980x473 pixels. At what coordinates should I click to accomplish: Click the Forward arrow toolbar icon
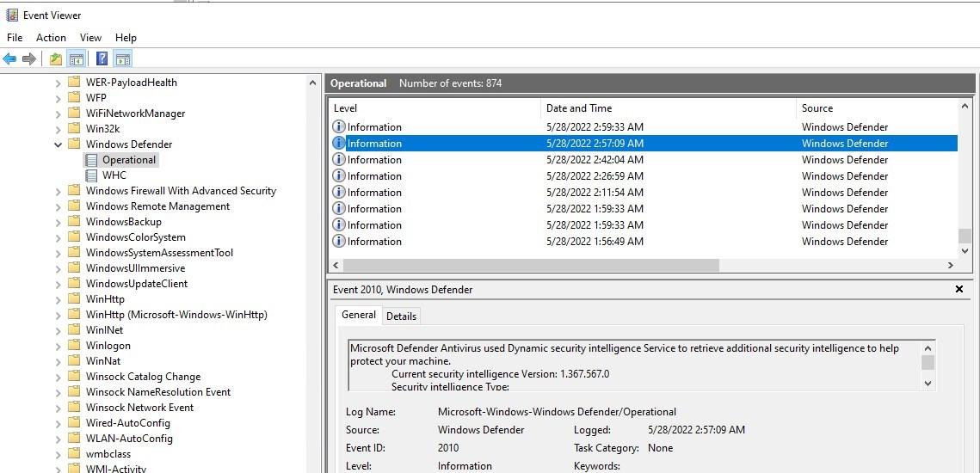point(28,59)
